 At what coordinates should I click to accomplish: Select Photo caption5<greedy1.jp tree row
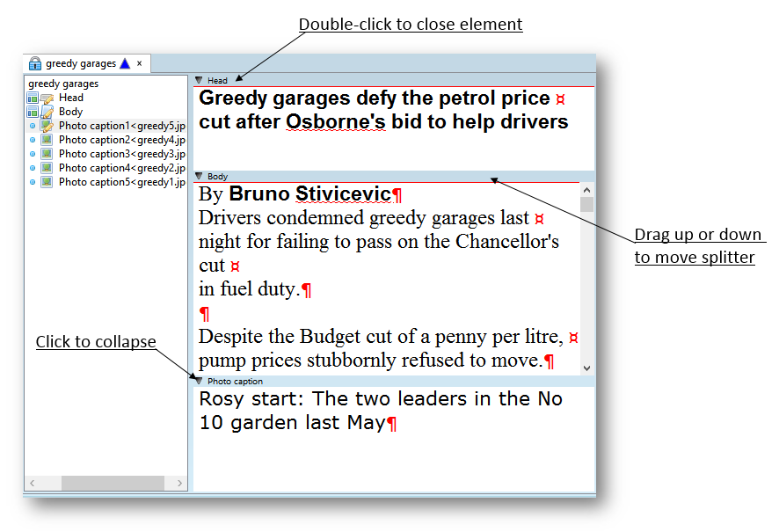coord(122,182)
